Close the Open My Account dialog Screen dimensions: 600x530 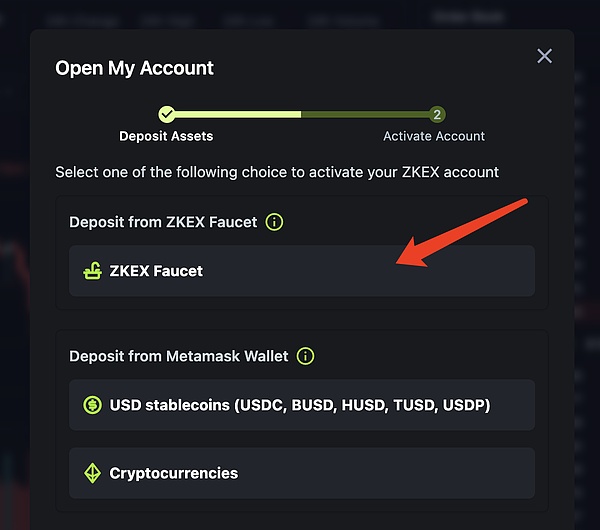pyautogui.click(x=545, y=56)
